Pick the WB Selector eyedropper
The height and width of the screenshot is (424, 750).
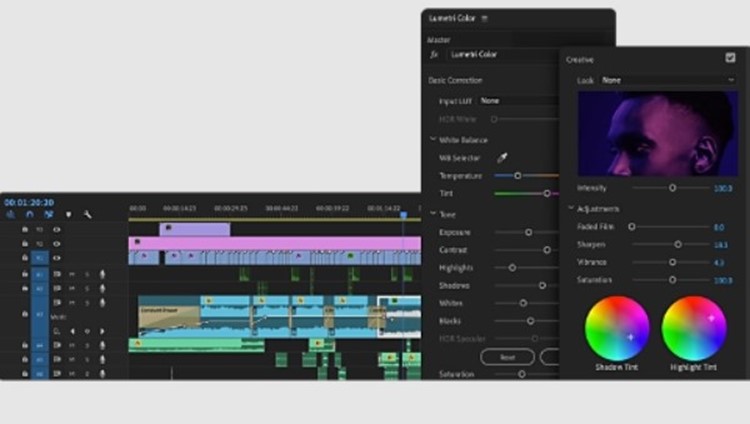coord(502,157)
